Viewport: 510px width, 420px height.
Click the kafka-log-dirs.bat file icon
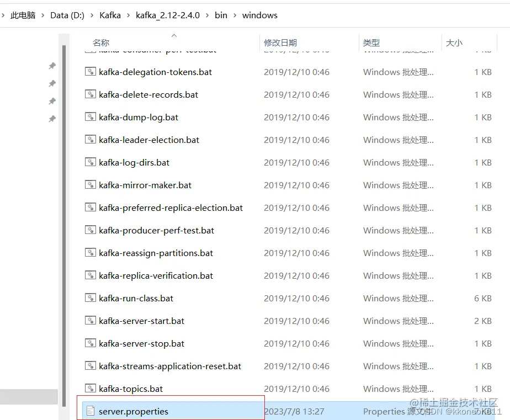(91, 162)
